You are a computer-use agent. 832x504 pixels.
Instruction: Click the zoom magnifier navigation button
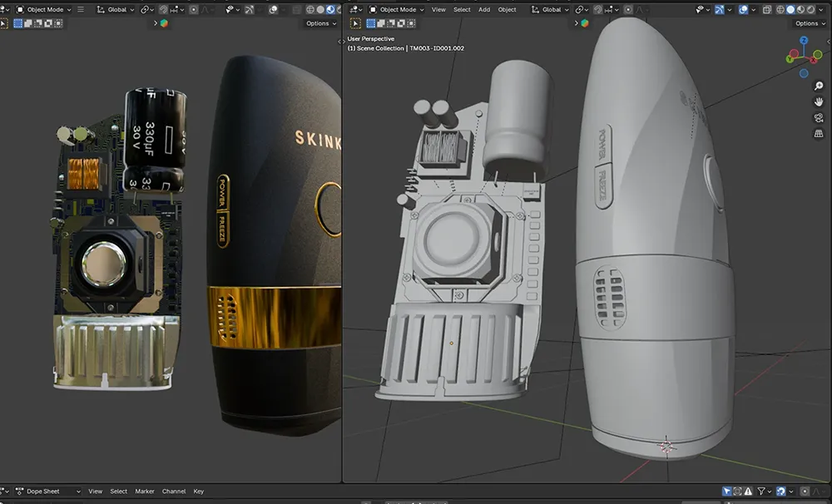(x=819, y=86)
